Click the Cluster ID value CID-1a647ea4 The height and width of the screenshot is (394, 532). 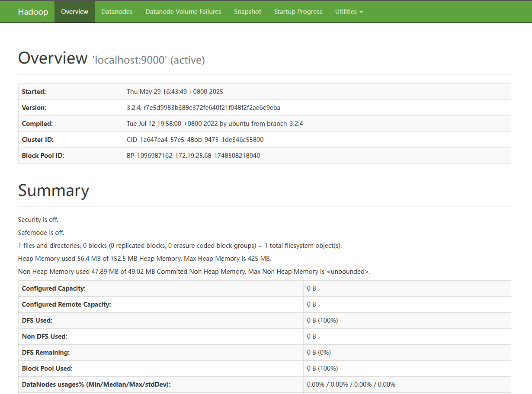[x=195, y=140]
